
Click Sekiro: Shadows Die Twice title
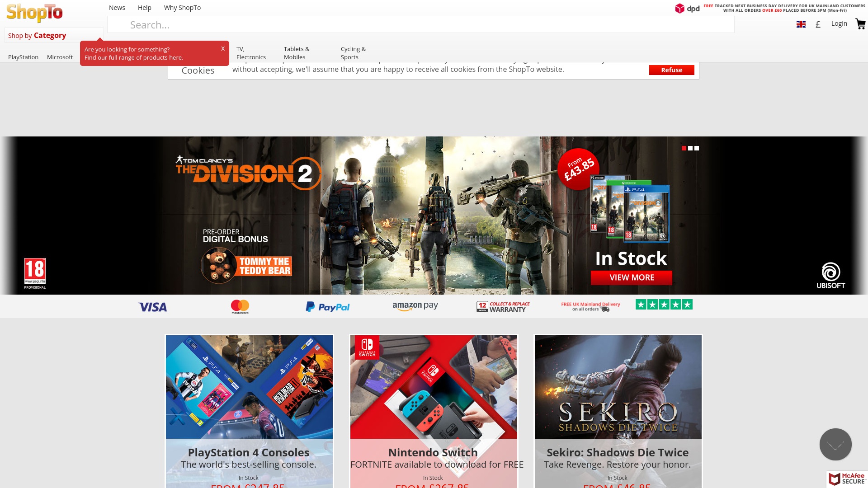click(x=618, y=452)
